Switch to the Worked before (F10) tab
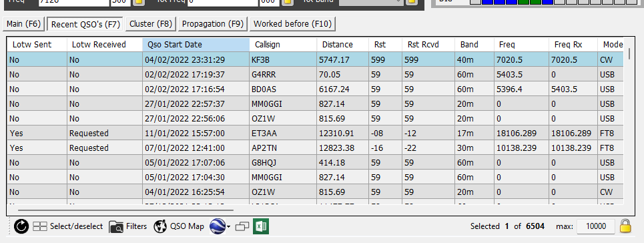Viewport: 644px width, 243px height. point(292,24)
